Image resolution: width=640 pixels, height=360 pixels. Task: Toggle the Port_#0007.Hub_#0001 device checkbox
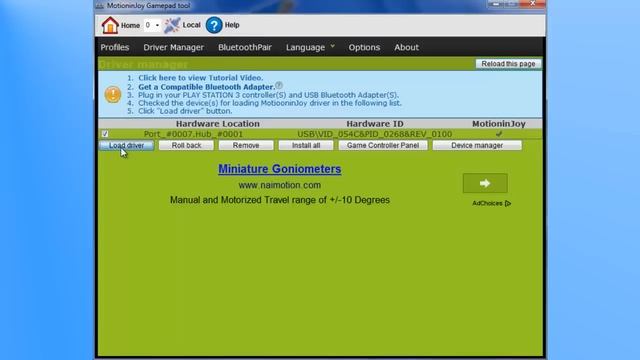click(x=105, y=134)
